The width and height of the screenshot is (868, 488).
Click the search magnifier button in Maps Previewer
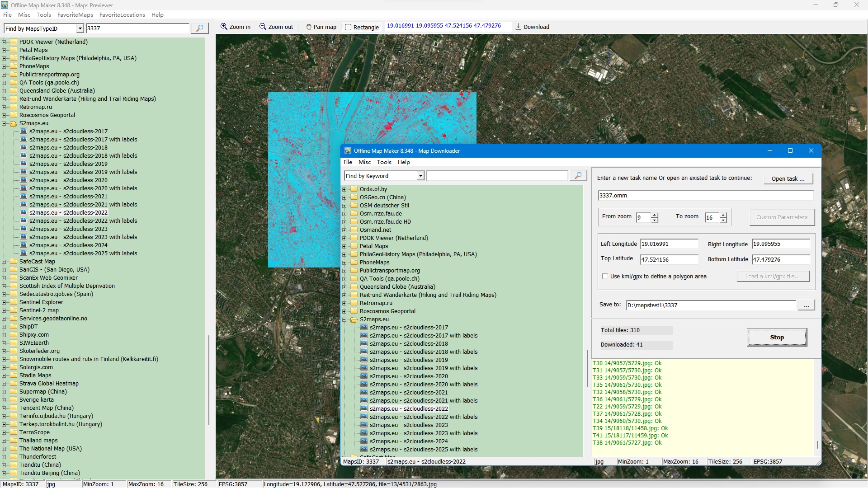tap(199, 28)
